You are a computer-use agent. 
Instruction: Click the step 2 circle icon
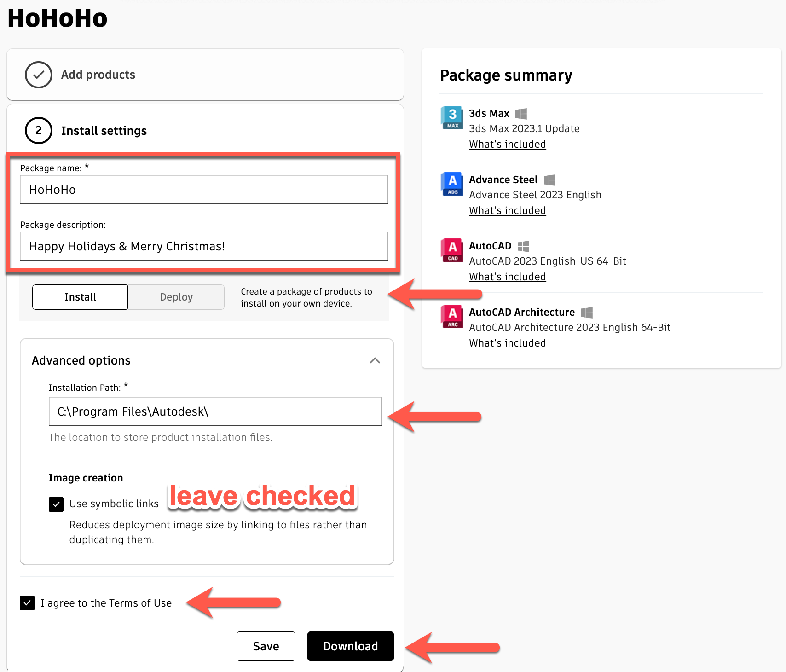tap(39, 130)
